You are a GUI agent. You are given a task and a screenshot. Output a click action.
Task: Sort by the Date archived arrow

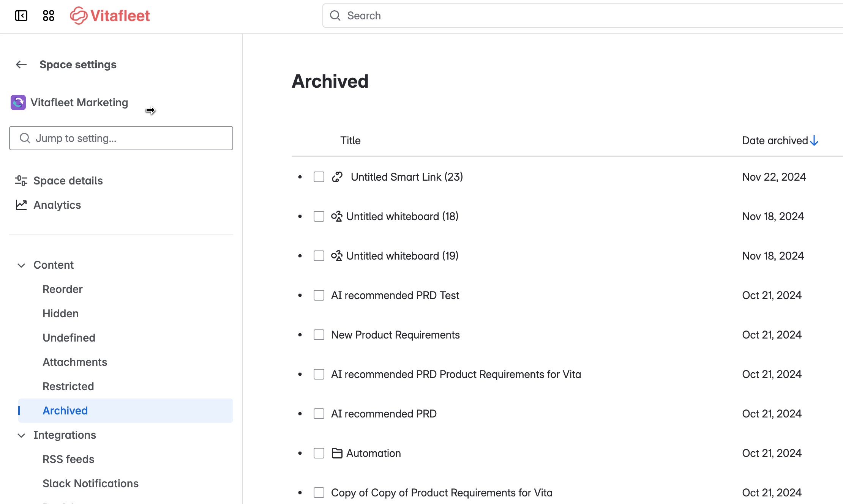(814, 141)
